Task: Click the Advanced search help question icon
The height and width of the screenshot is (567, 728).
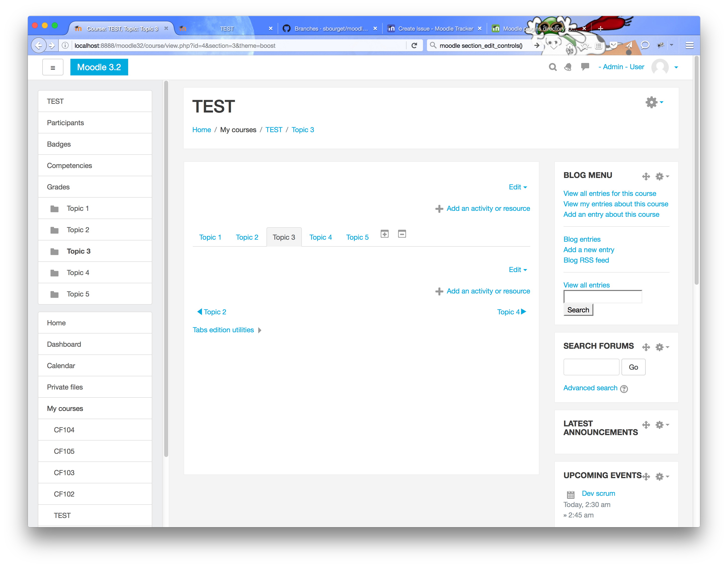Action: [x=624, y=389]
